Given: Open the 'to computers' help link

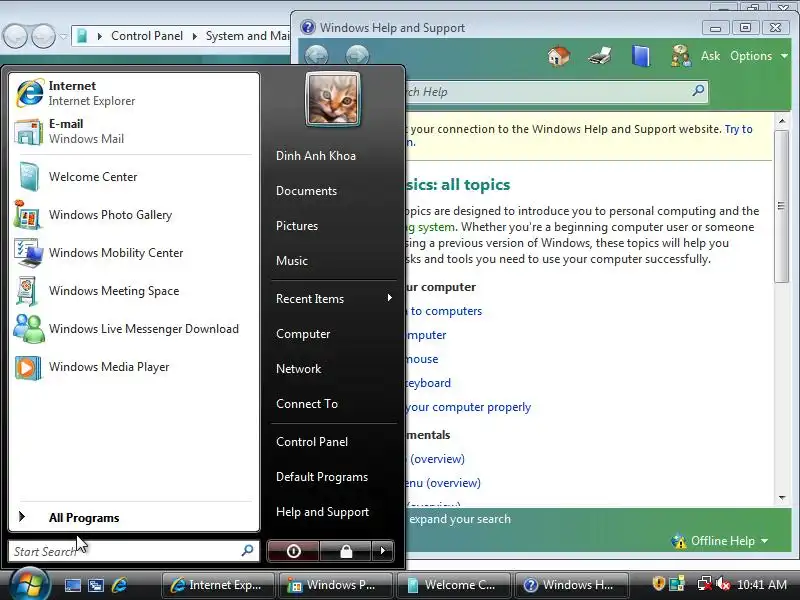Looking at the screenshot, I should point(446,311).
